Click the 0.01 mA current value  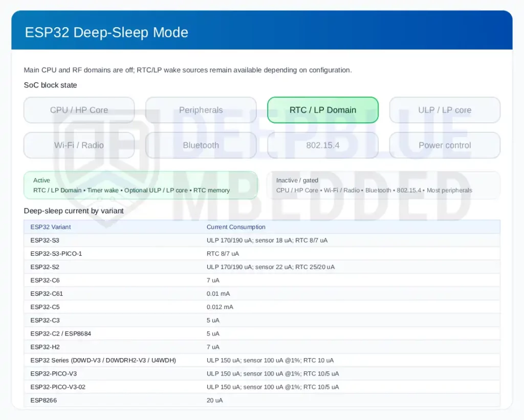[x=218, y=294]
